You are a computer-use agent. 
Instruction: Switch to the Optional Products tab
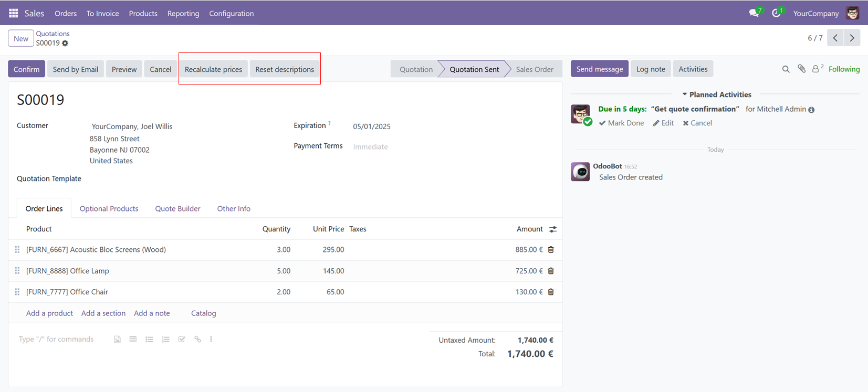109,208
